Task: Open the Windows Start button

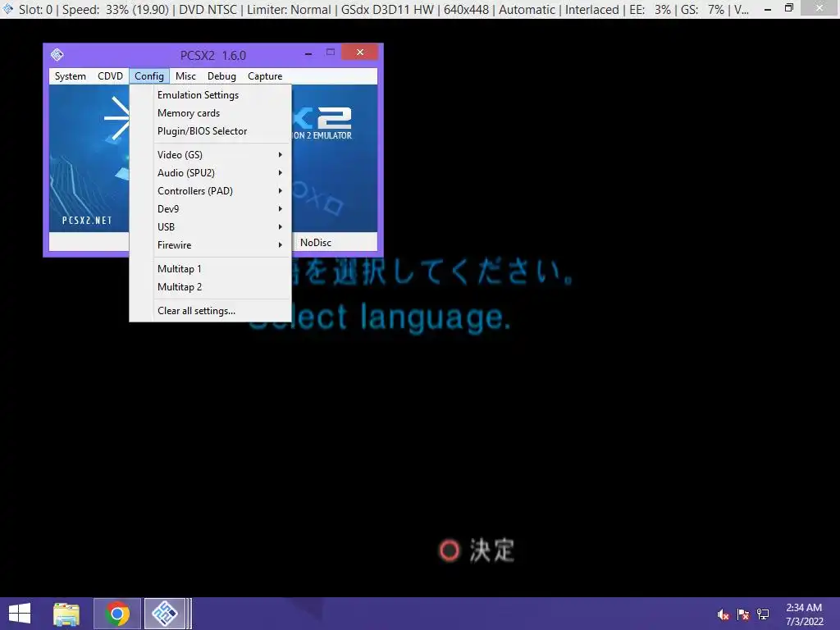Action: (20, 614)
